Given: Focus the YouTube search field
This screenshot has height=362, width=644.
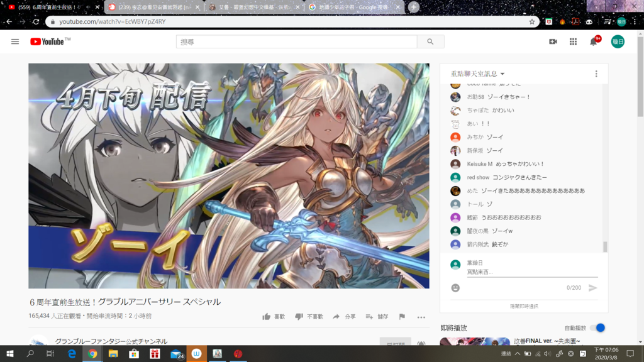Looking at the screenshot, I should click(297, 41).
